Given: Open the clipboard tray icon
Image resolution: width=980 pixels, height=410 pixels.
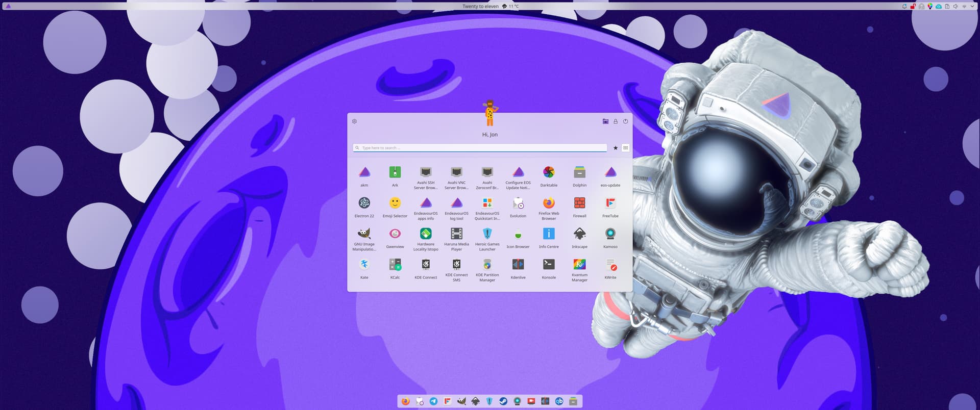Looking at the screenshot, I should [947, 6].
